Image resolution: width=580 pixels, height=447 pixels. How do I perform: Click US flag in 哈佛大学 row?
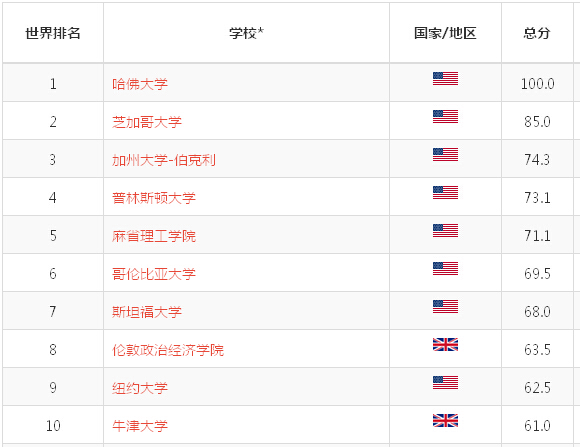point(445,78)
